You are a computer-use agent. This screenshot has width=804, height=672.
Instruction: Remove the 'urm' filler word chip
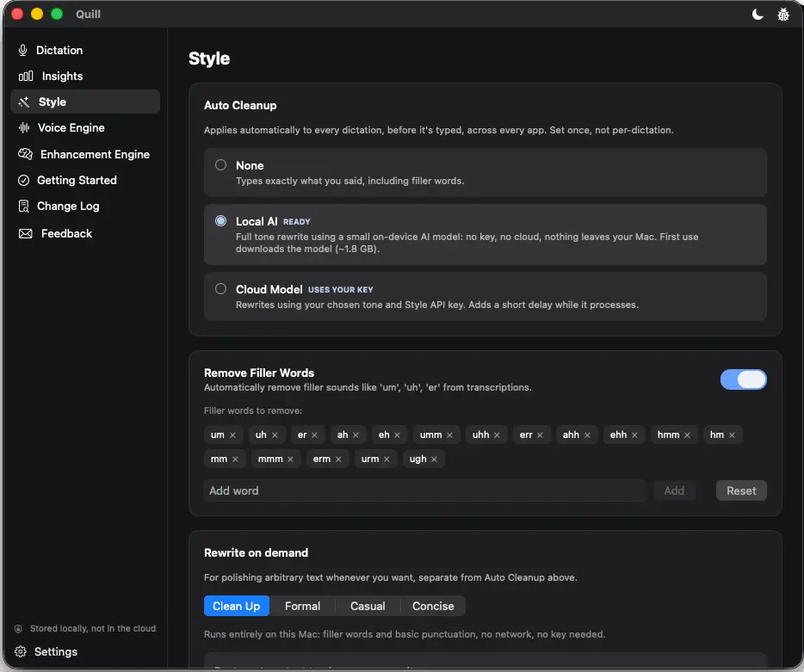[387, 459]
